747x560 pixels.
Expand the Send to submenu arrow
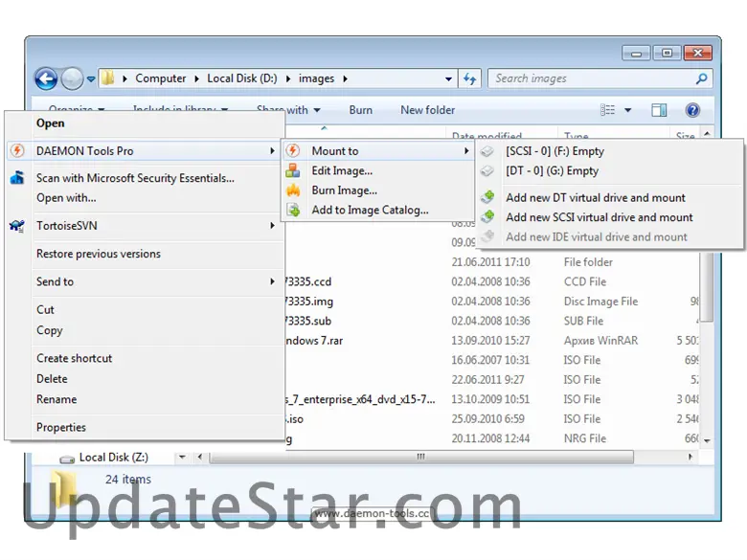pyautogui.click(x=272, y=281)
